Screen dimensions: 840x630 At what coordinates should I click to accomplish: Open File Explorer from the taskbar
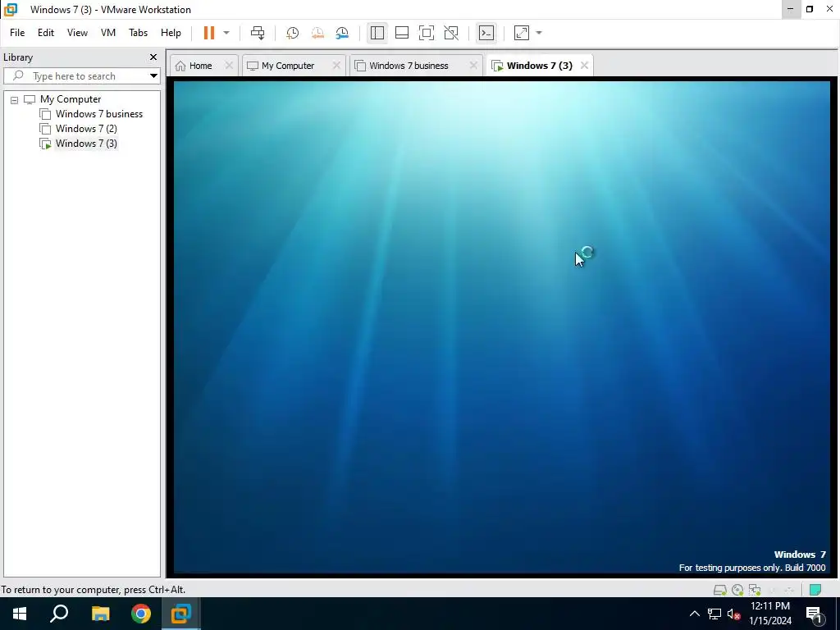click(100, 614)
